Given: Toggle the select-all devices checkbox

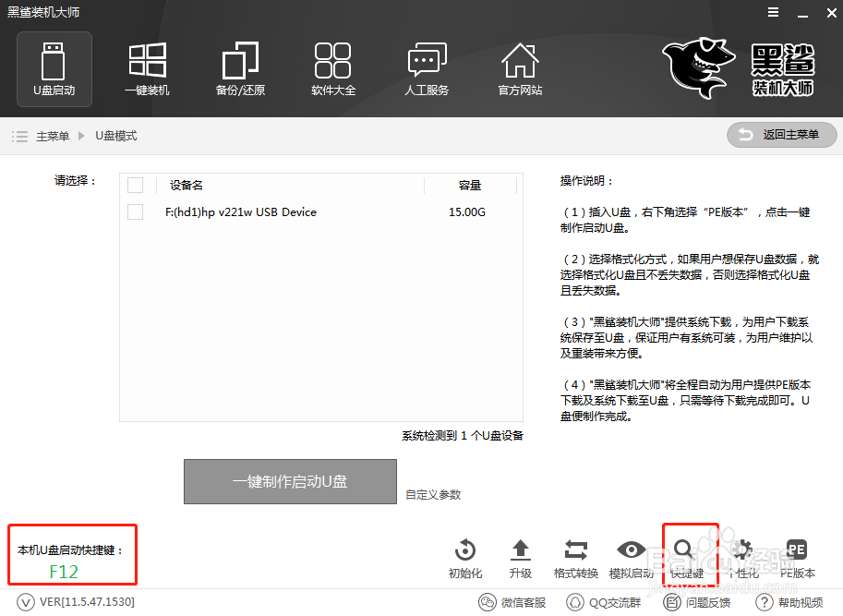Looking at the screenshot, I should coord(135,185).
